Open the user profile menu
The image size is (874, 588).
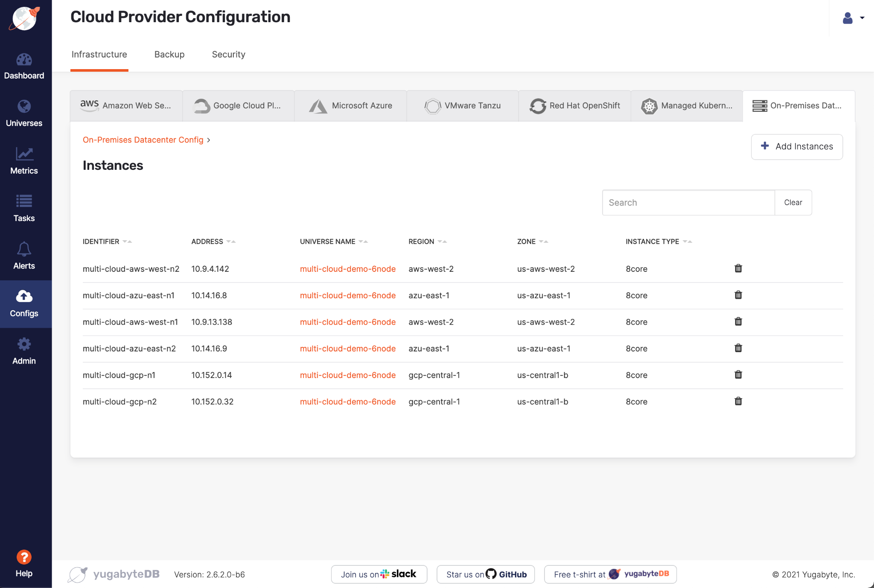coord(853,18)
